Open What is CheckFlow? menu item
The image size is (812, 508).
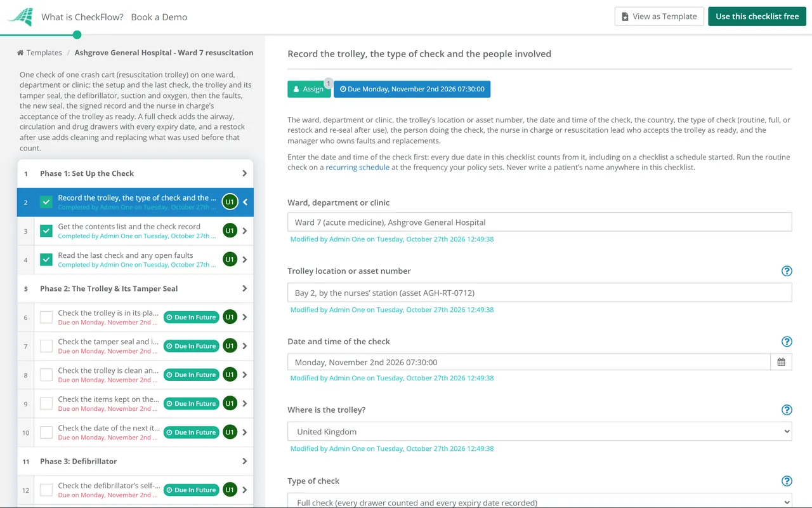point(82,17)
